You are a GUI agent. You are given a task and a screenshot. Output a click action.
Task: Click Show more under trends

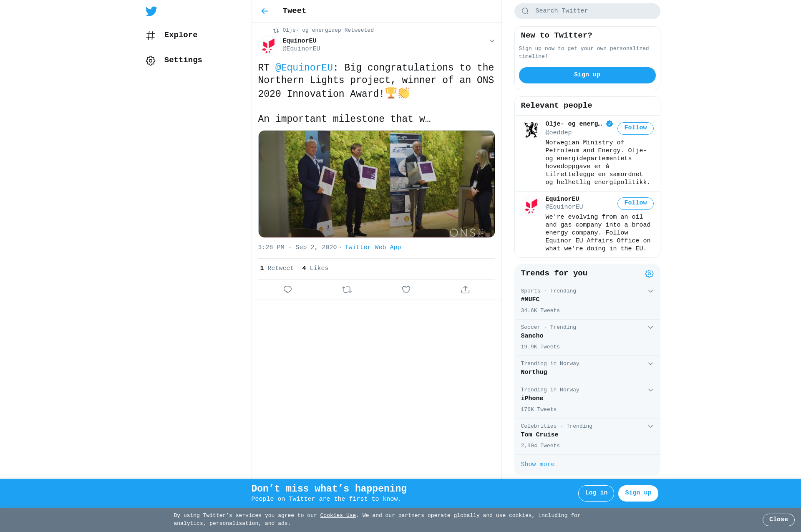point(537,464)
